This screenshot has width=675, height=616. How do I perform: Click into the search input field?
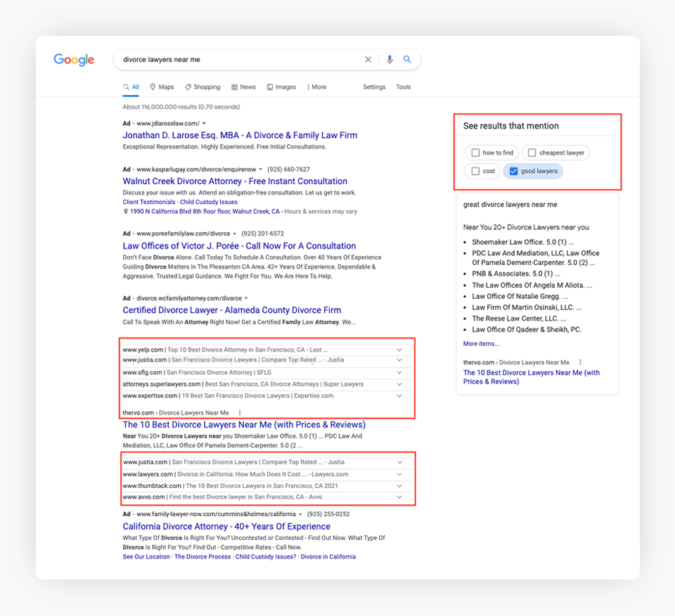(x=239, y=60)
